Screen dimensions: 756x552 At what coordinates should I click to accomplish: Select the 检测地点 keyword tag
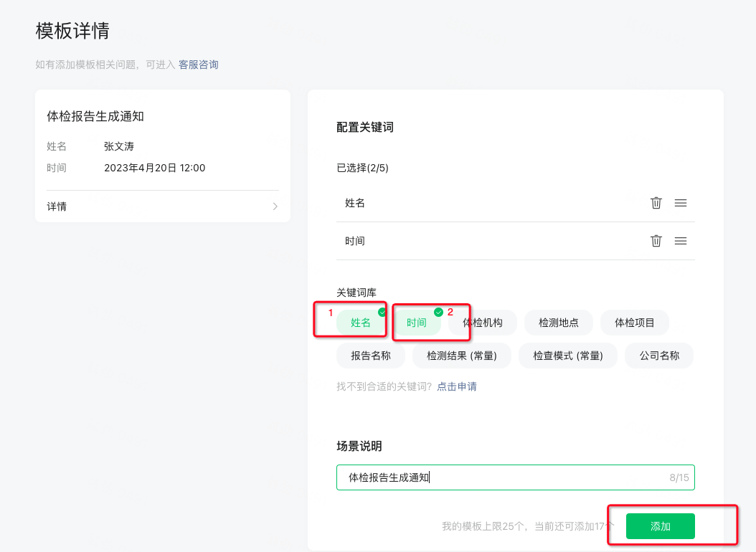tap(559, 323)
